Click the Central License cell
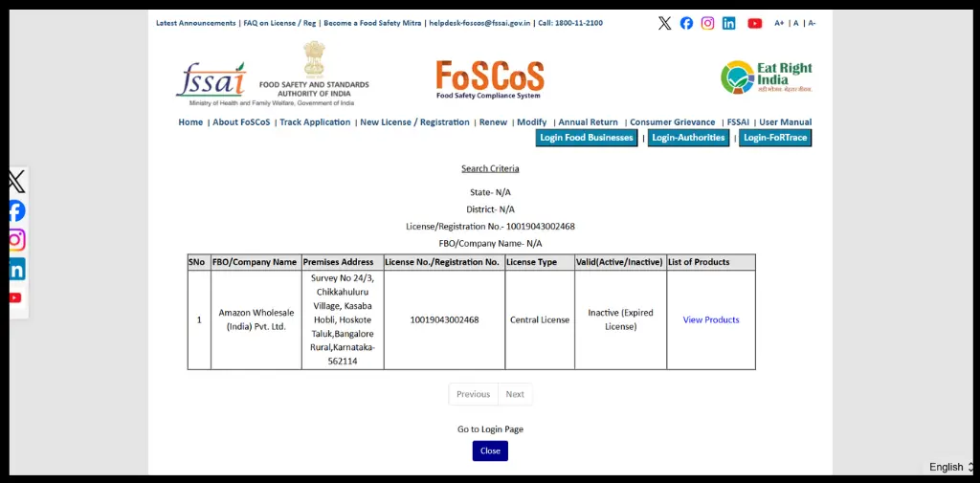 [x=540, y=319]
